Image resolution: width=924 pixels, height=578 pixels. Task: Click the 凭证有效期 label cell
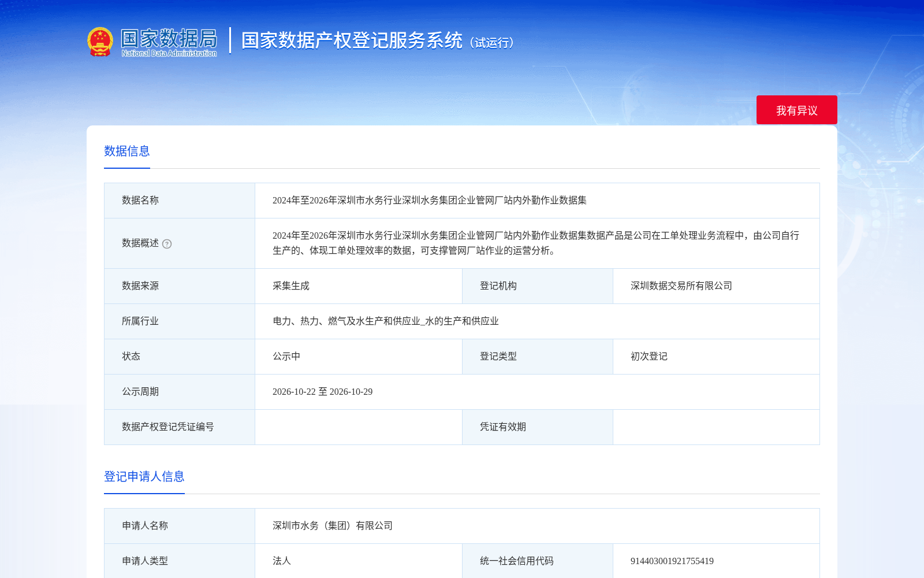click(538, 427)
